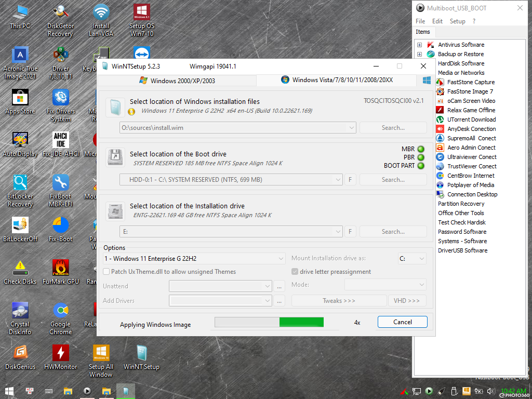Open DiskGetor Recovery desktop icon
This screenshot has height=399, width=532.
click(x=60, y=20)
